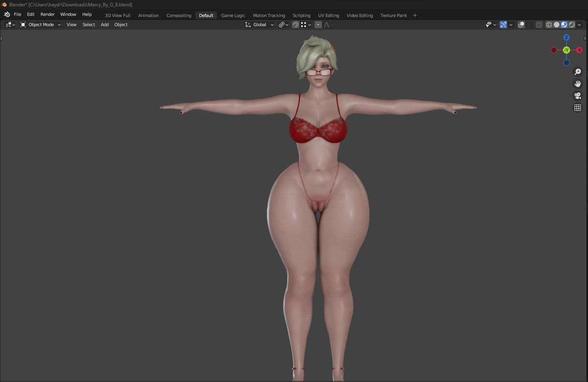Open the Window menu
This screenshot has width=588, height=382.
tap(68, 15)
